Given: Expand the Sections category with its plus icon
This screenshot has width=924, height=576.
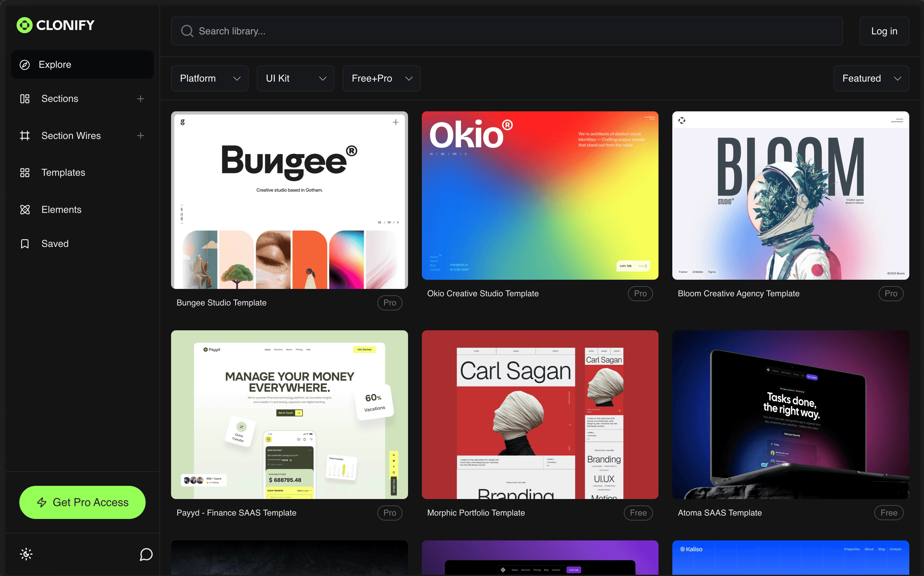Looking at the screenshot, I should pos(140,98).
